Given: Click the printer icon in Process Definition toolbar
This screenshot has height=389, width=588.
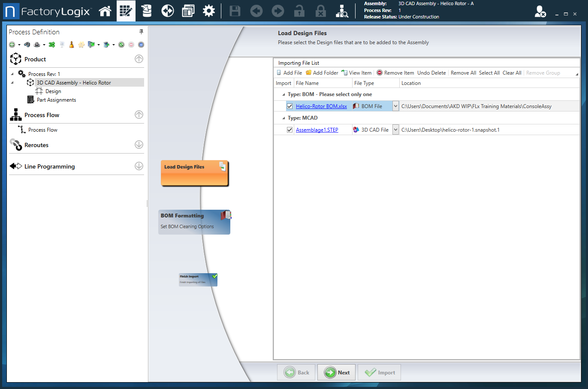Looking at the screenshot, I should (37, 45).
